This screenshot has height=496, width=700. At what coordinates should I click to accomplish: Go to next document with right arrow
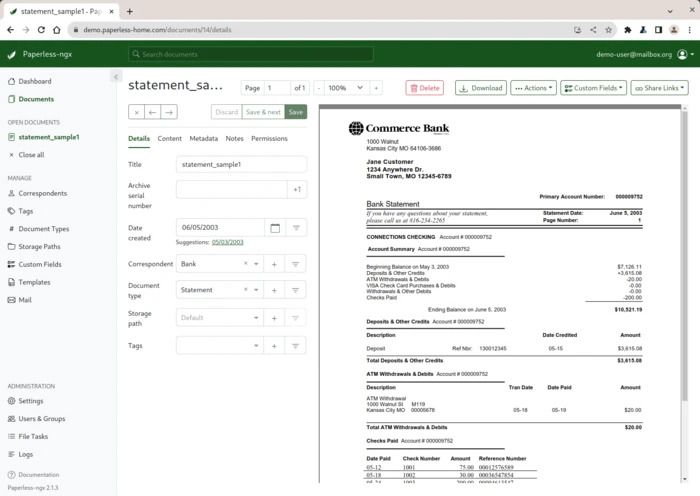(x=169, y=112)
